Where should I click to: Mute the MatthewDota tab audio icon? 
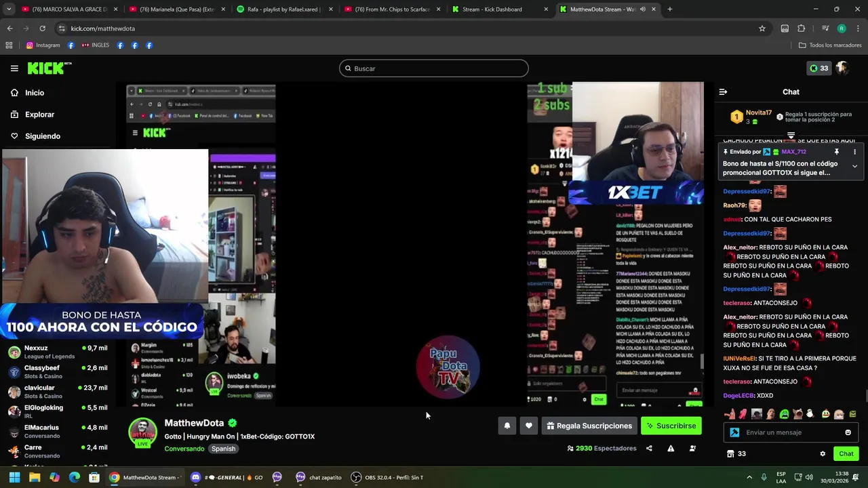coord(642,9)
